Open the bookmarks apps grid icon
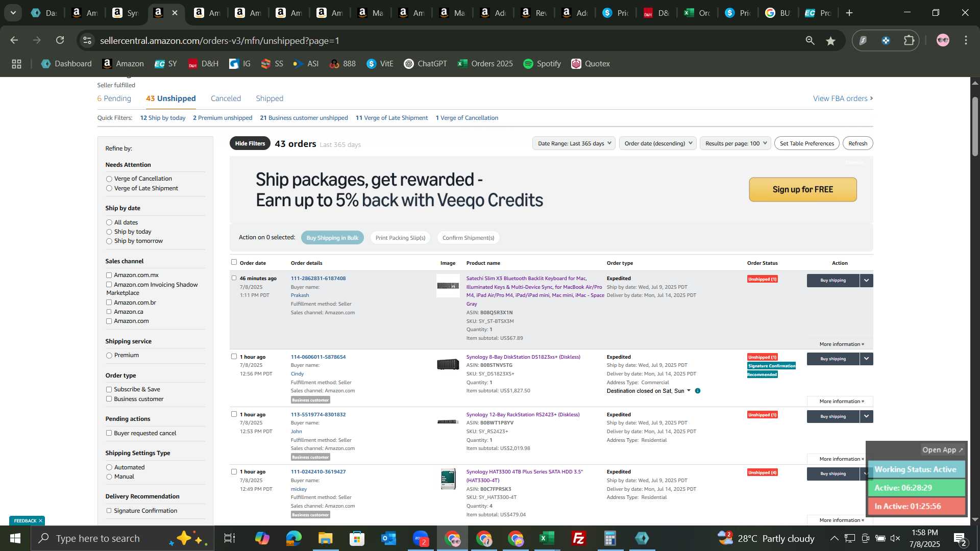 tap(16, 64)
